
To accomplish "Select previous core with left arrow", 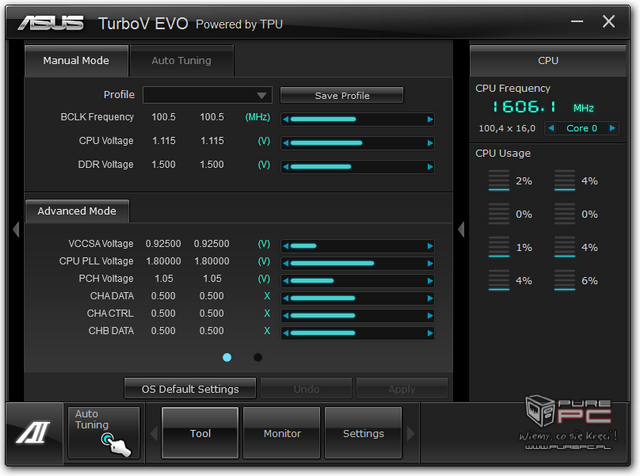I will click(551, 128).
